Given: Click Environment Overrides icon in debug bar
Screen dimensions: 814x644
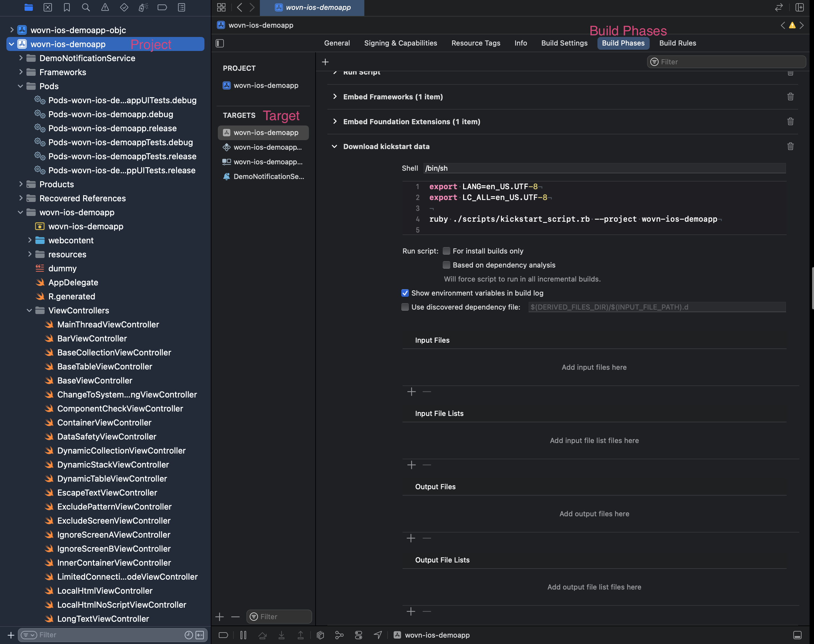Looking at the screenshot, I should 358,635.
